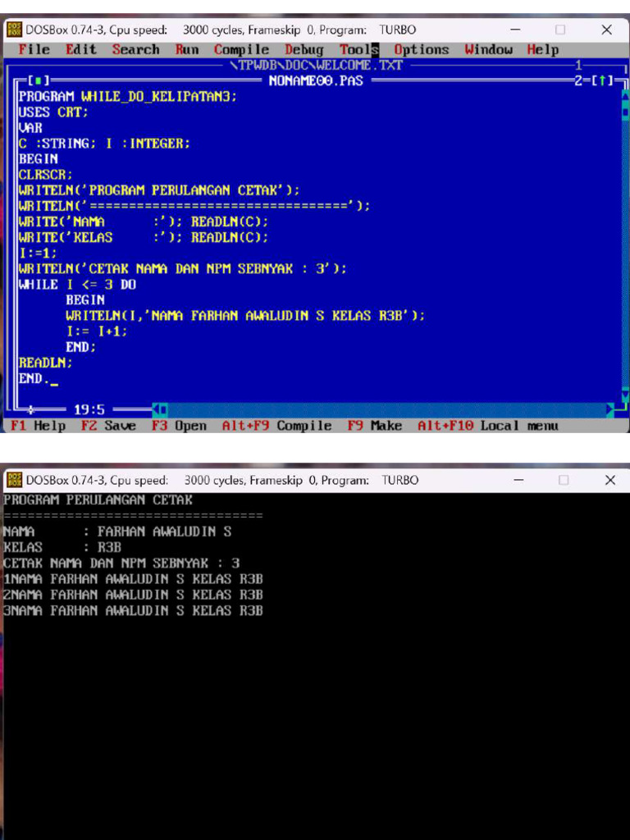Image resolution: width=630 pixels, height=840 pixels.
Task: Close the top DOSBox window
Action: (606, 30)
